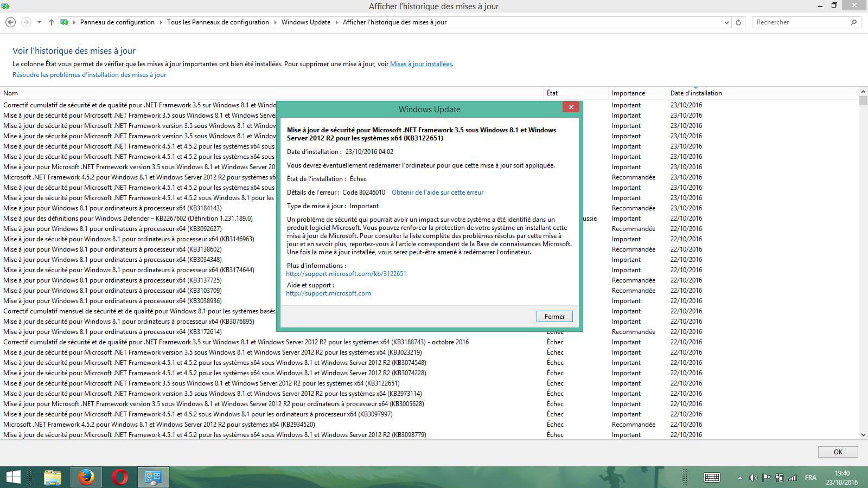Open Résoudre les problèmes d'installation link
Viewport: 868px width, 488px height.
pos(90,75)
